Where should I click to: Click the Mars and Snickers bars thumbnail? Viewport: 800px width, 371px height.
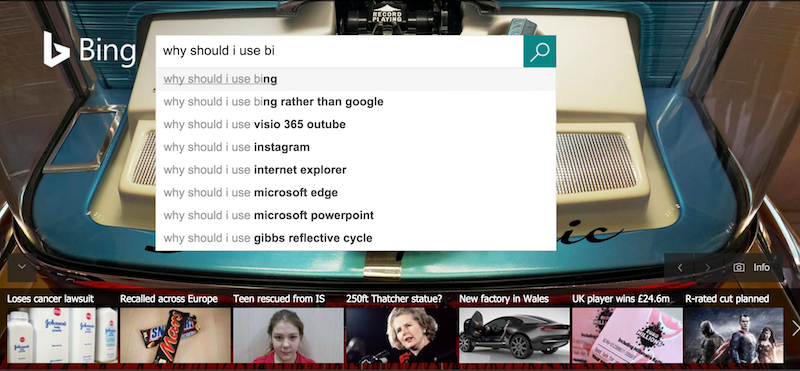176,335
